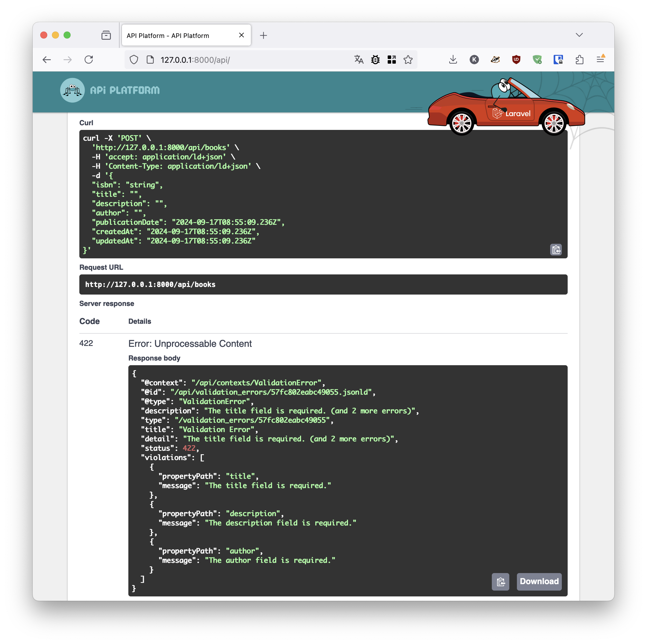Expand the list all tabs chevron
Screen dimensions: 647x644
tap(579, 35)
